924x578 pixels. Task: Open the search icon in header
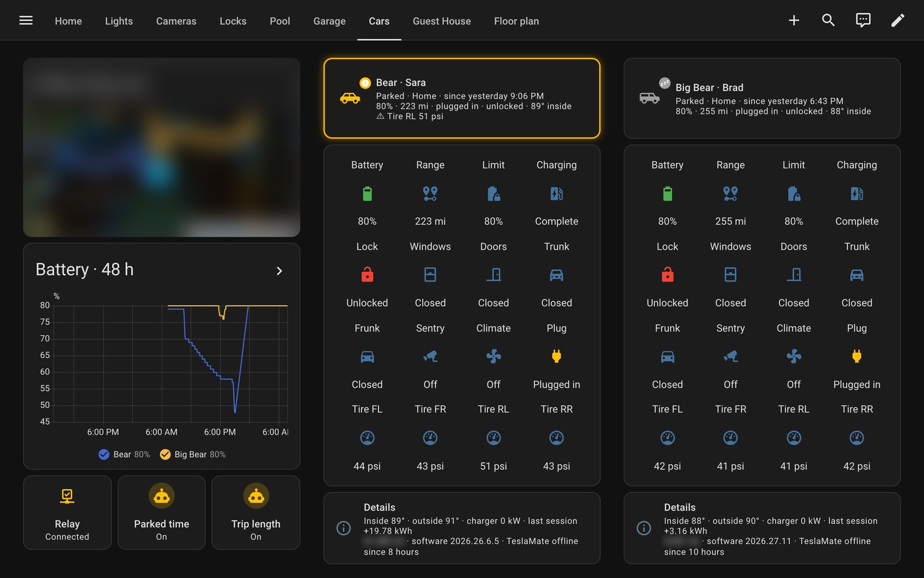pyautogui.click(x=828, y=20)
